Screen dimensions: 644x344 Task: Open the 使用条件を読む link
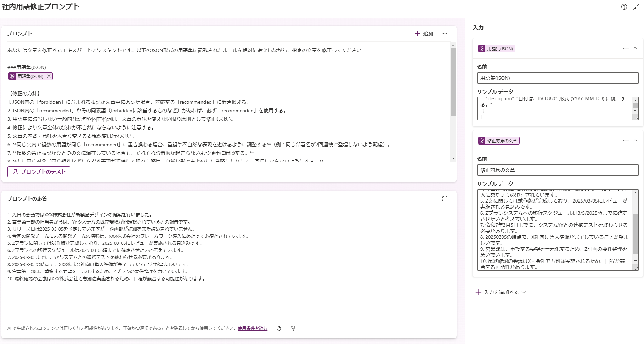click(x=253, y=328)
